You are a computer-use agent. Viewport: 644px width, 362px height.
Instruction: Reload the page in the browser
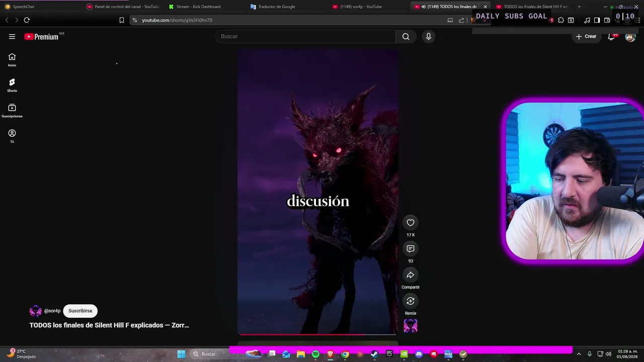point(27,20)
